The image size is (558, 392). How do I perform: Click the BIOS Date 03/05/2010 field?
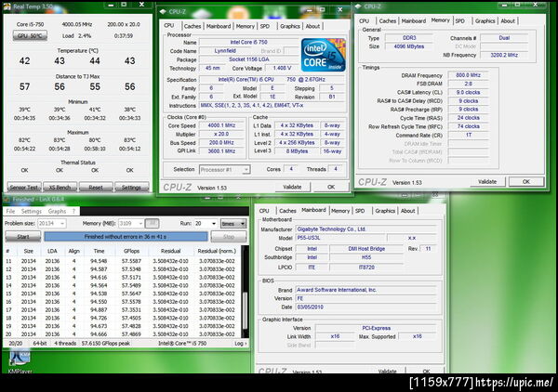[366, 307]
